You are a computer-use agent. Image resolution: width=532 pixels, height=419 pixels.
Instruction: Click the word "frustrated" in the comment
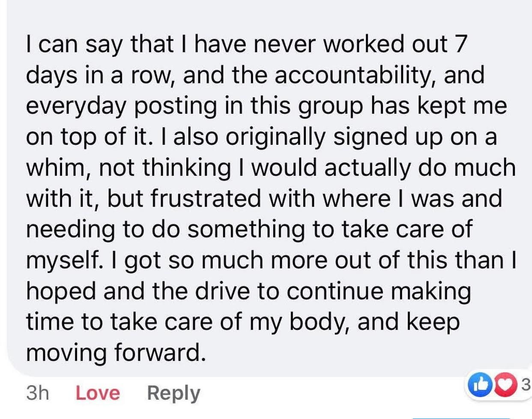[x=206, y=198]
